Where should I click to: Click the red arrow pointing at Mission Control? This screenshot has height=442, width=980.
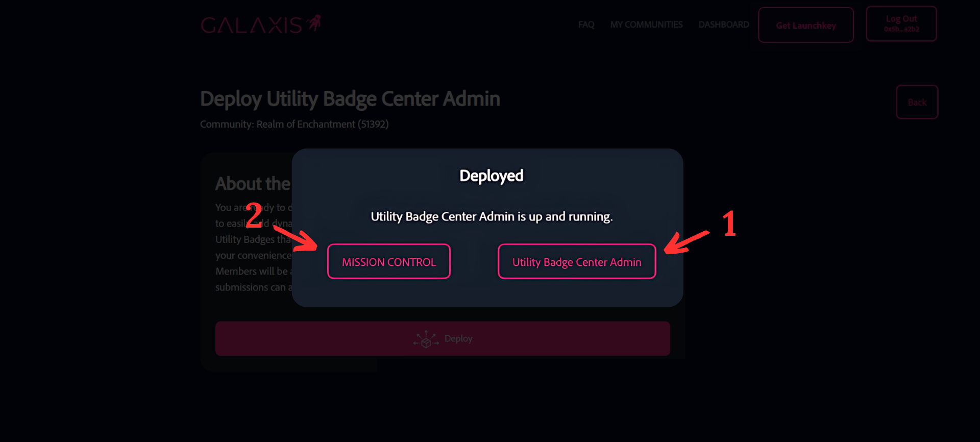point(297,237)
